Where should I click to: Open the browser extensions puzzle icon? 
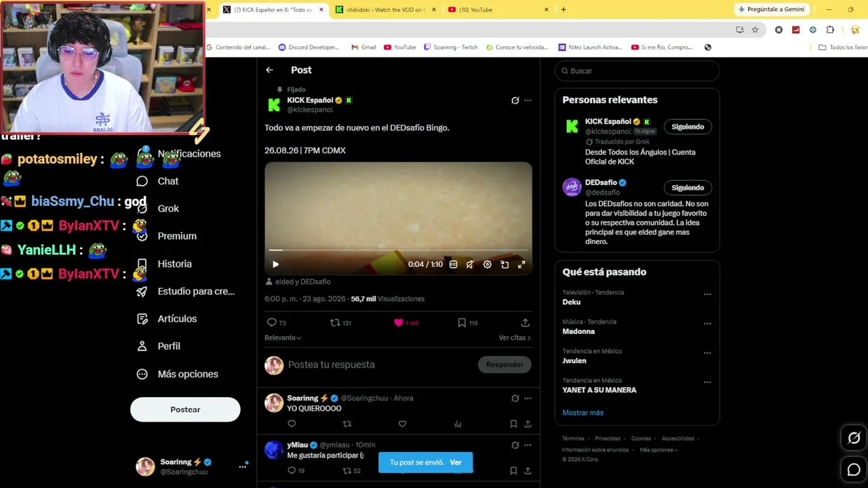(x=830, y=30)
